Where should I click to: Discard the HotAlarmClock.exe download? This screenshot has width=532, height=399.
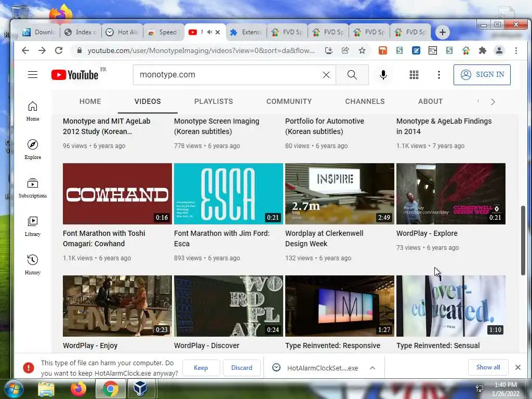click(x=242, y=367)
